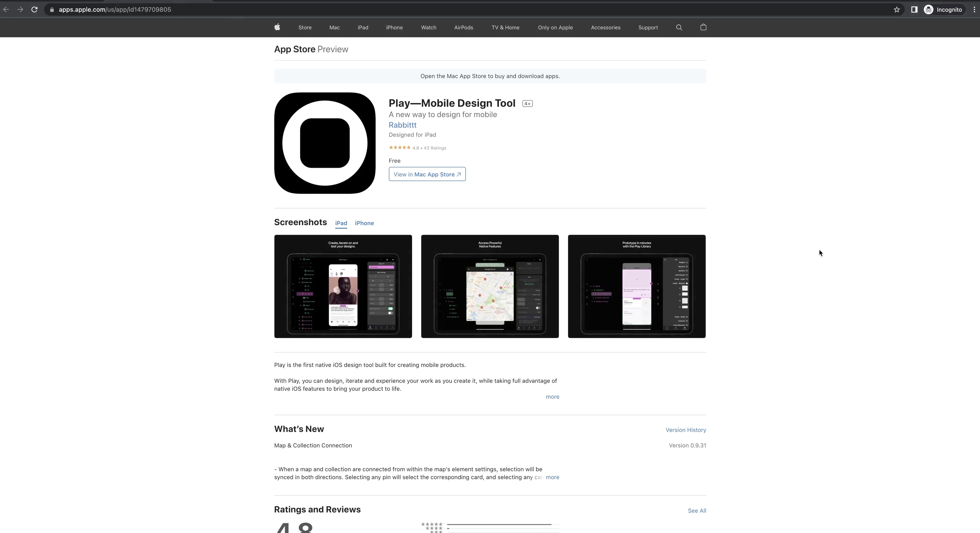Open the Mac menu item
This screenshot has width=980, height=533.
[334, 27]
